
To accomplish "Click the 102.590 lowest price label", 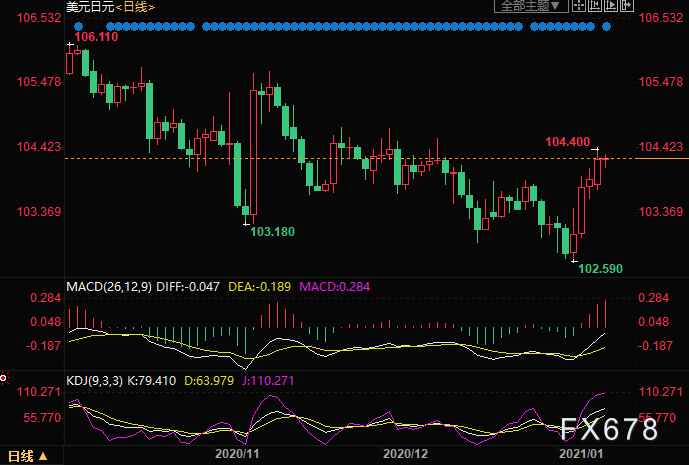I will [x=600, y=269].
